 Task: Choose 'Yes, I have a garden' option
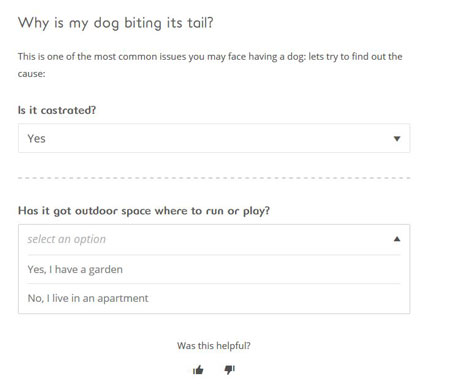(214, 269)
